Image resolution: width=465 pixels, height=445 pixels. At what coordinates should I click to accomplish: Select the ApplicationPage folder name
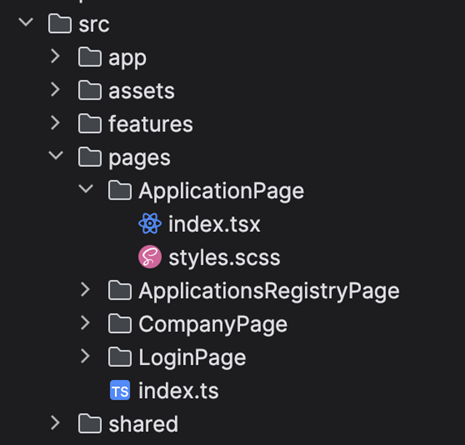(x=221, y=192)
